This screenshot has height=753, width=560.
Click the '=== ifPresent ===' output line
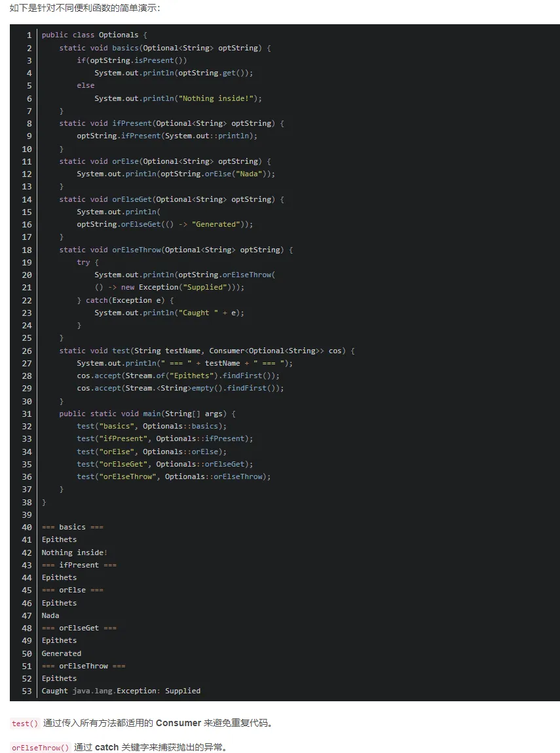click(x=79, y=565)
